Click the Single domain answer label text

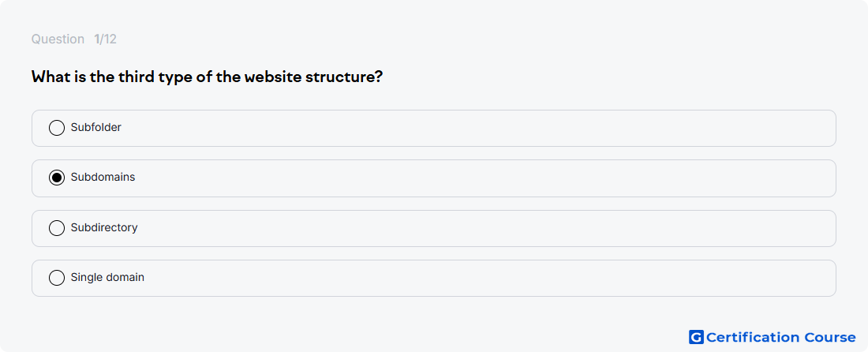(107, 277)
